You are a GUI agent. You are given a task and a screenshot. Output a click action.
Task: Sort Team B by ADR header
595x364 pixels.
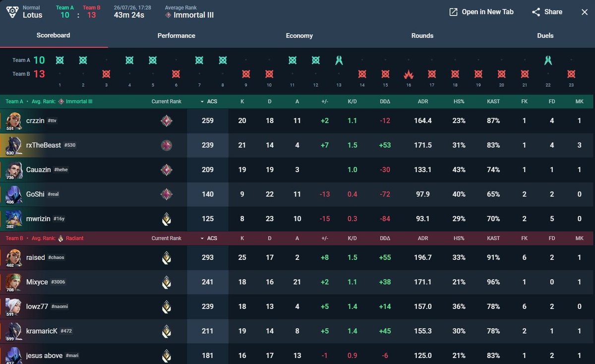pyautogui.click(x=423, y=238)
